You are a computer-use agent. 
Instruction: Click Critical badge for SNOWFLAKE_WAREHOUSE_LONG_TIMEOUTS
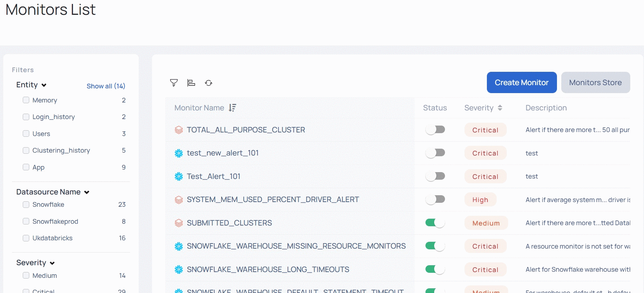click(x=485, y=270)
